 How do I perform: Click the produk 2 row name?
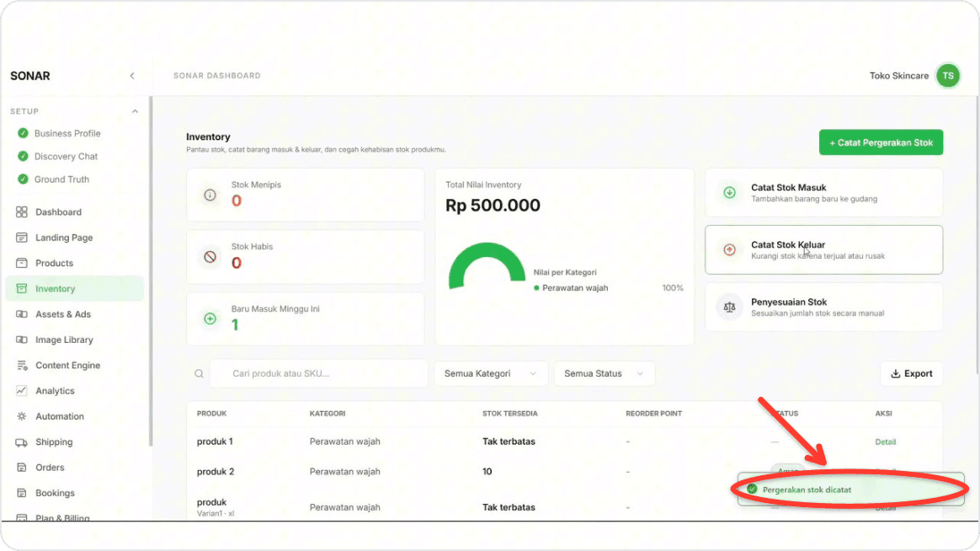216,472
